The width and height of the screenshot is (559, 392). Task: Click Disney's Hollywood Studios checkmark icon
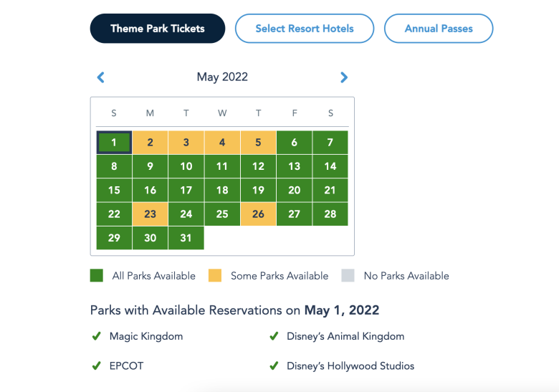[274, 365]
